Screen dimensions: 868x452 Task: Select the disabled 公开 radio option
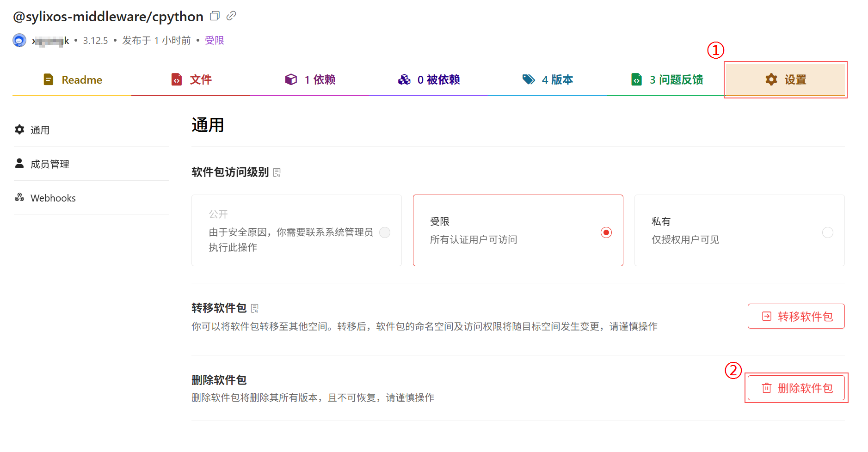coord(384,232)
